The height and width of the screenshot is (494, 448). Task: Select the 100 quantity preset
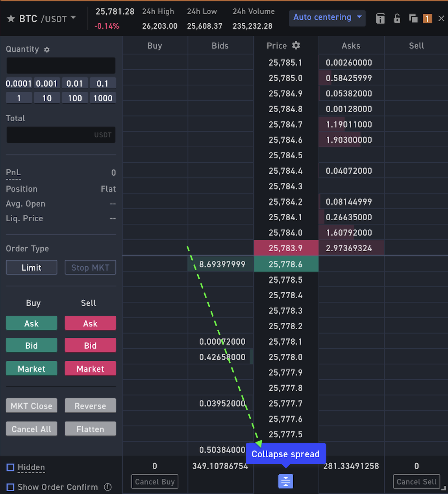tap(75, 98)
